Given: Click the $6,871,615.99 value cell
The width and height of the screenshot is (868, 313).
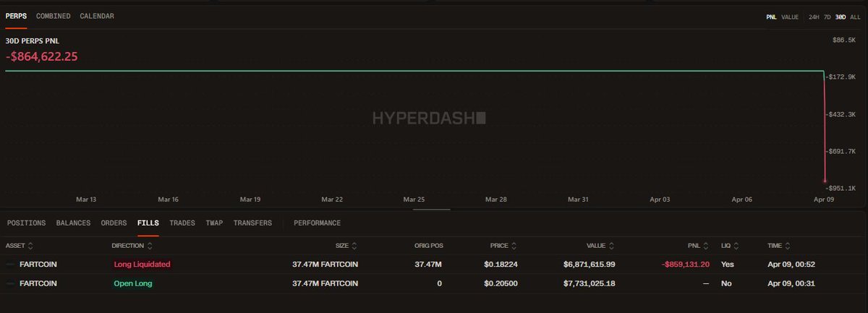Looking at the screenshot, I should click(590, 265).
